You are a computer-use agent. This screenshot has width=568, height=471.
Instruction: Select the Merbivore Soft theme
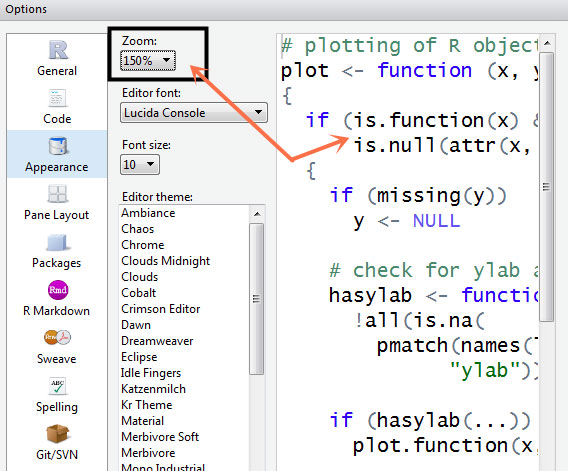tap(160, 437)
